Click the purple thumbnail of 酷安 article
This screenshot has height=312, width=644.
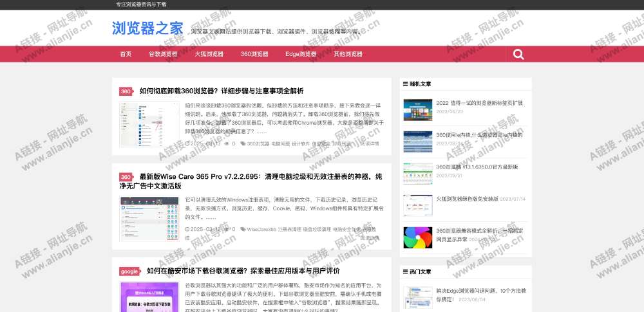point(149,297)
